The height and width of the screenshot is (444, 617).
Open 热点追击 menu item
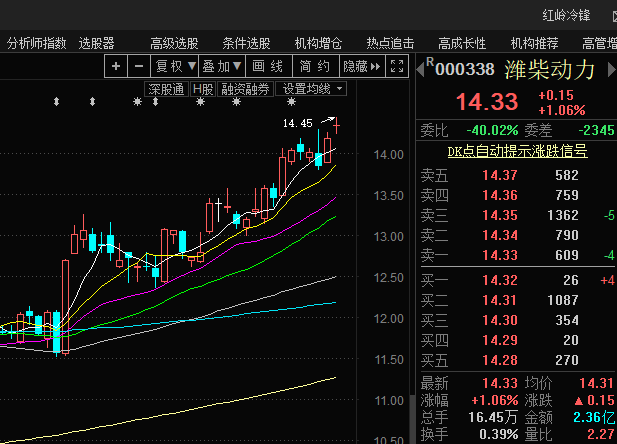click(x=390, y=43)
